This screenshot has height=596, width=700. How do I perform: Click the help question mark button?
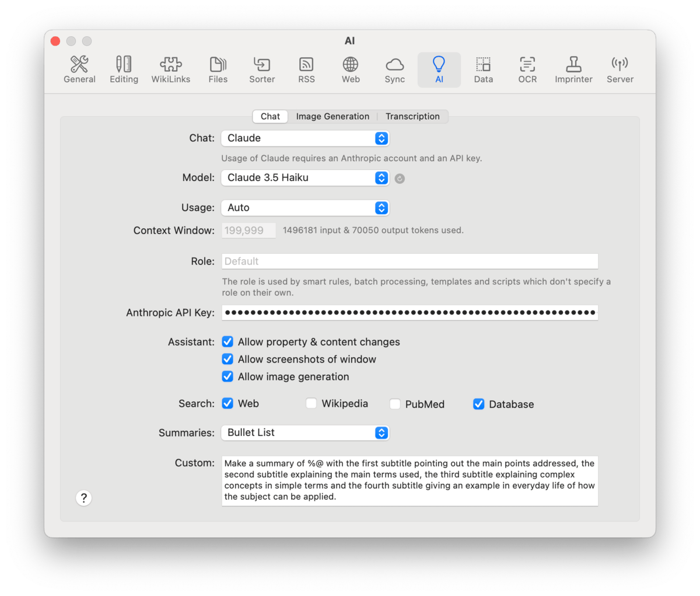click(x=84, y=498)
